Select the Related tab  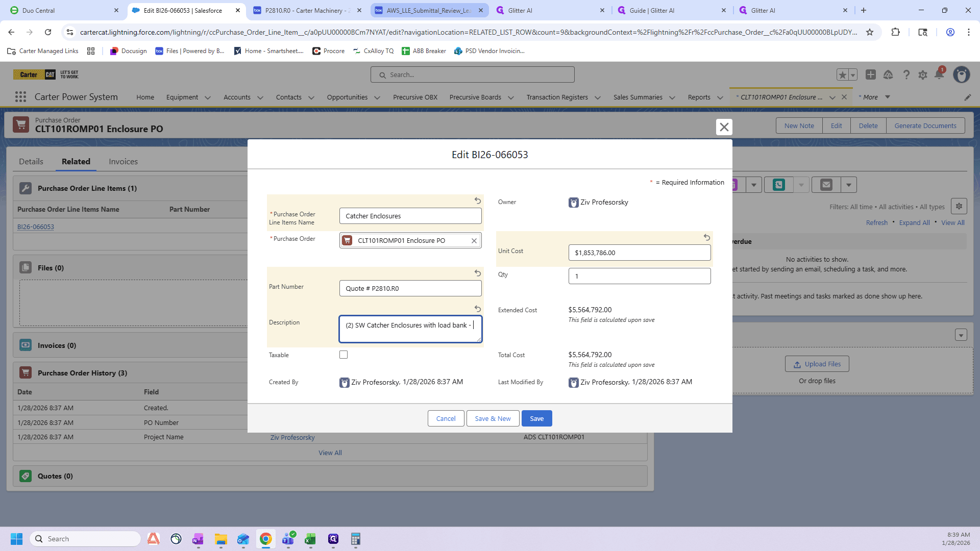[76, 162]
